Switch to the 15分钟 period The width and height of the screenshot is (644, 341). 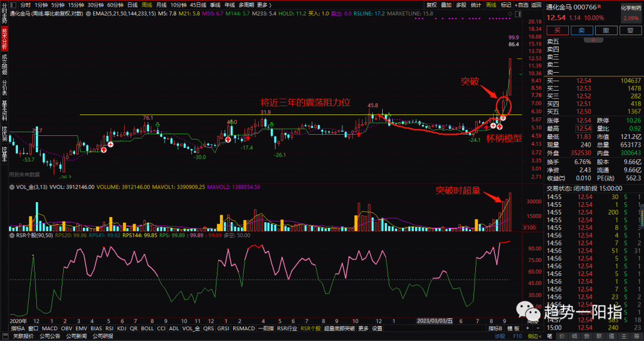76,5
